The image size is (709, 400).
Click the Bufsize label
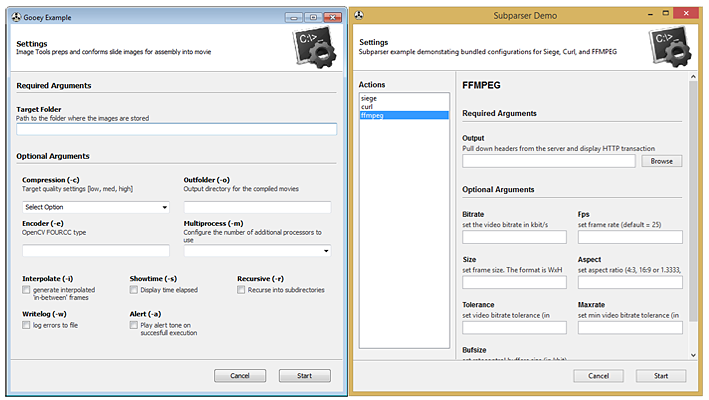pos(474,350)
